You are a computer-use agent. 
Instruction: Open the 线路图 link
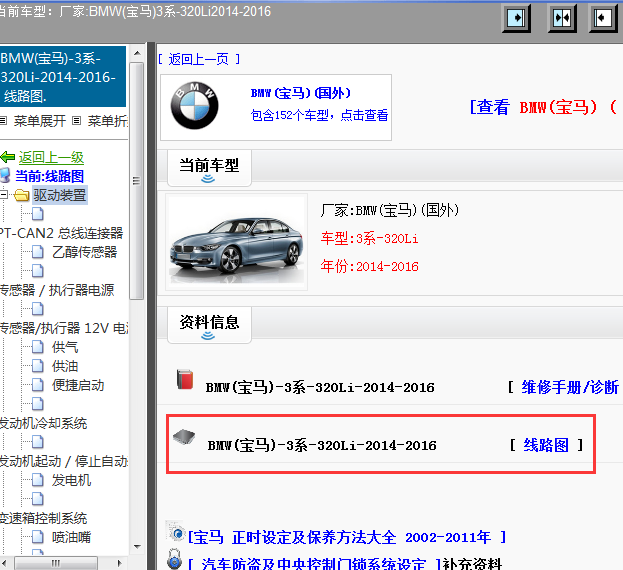pos(546,445)
